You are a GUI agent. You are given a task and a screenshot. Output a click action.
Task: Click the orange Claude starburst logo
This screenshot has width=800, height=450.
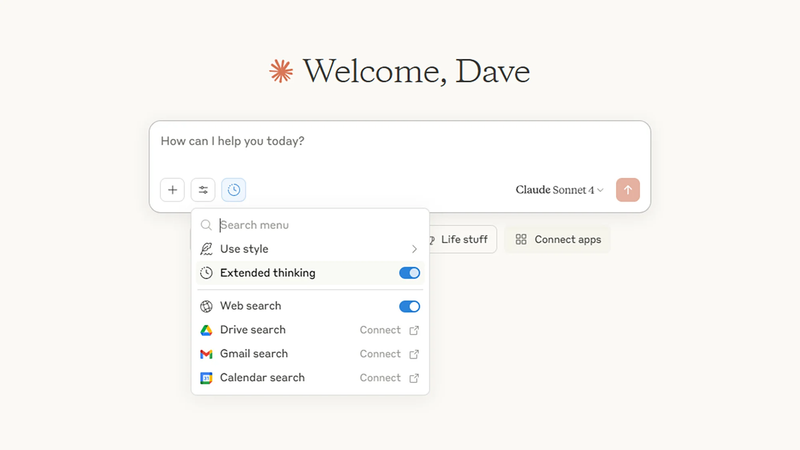point(281,71)
